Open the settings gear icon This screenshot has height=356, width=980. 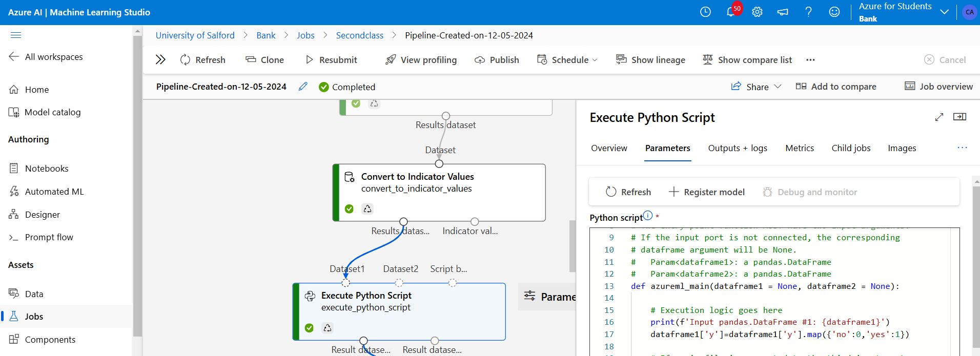click(757, 12)
